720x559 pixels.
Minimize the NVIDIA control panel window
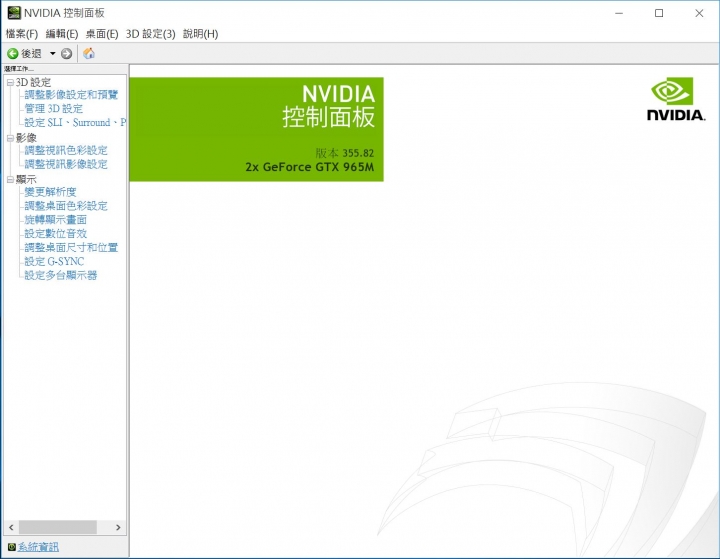coord(619,13)
